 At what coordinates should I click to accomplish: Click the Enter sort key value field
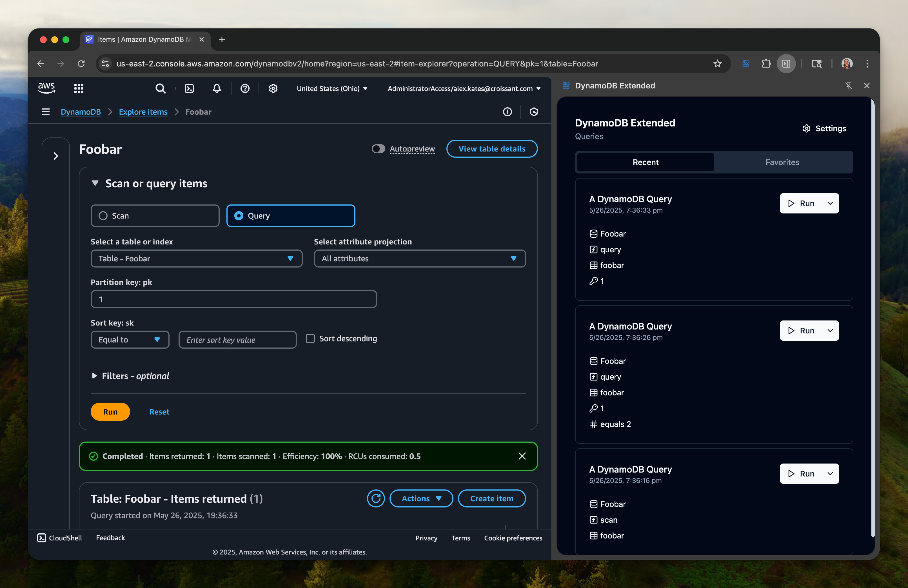237,340
